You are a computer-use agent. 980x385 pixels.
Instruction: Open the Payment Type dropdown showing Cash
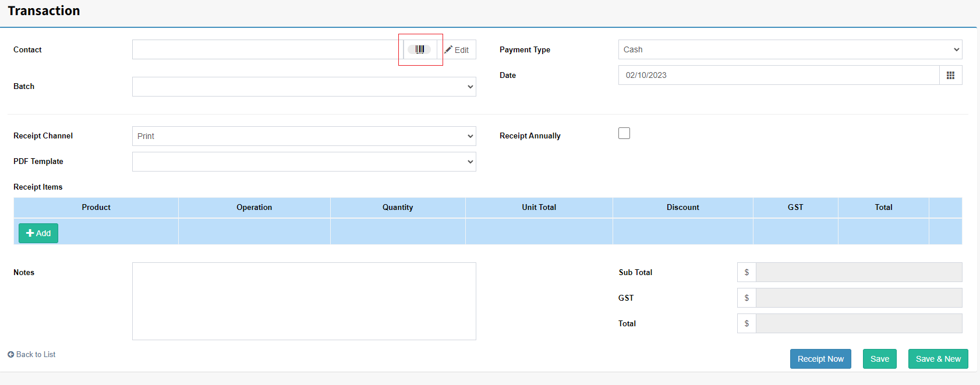tap(790, 49)
